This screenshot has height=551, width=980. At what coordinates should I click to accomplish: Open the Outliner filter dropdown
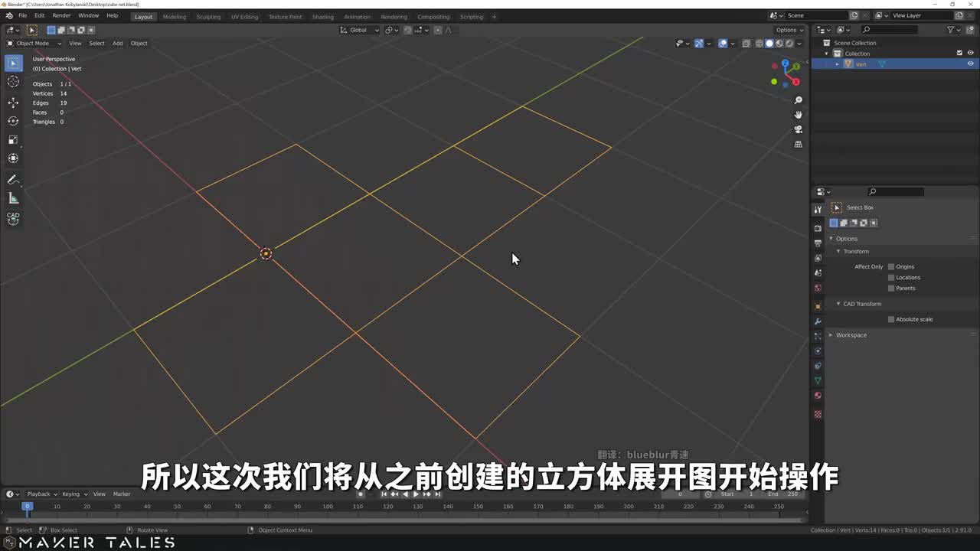click(x=952, y=30)
